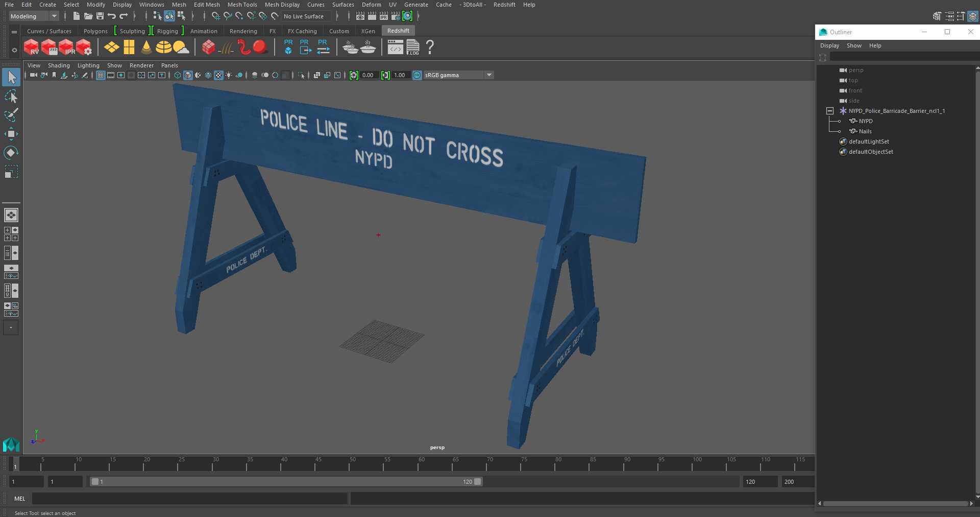Image resolution: width=980 pixels, height=517 pixels.
Task: Pick the Paint Selection tool
Action: [11, 115]
